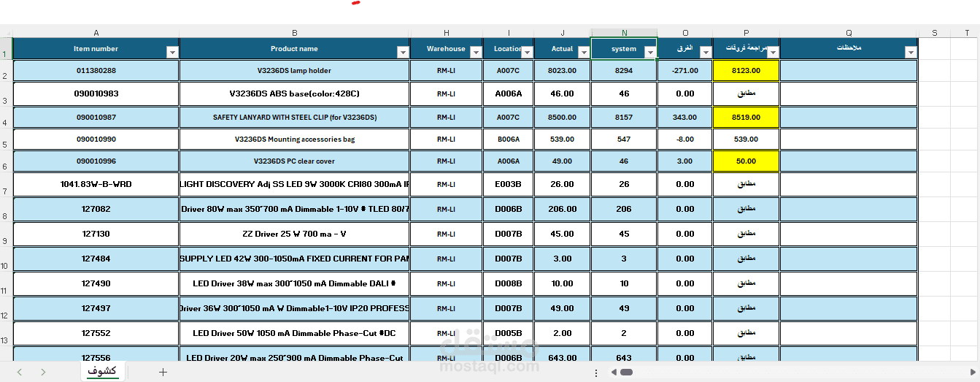
Task: Click actual value 206.00
Action: pyautogui.click(x=562, y=209)
